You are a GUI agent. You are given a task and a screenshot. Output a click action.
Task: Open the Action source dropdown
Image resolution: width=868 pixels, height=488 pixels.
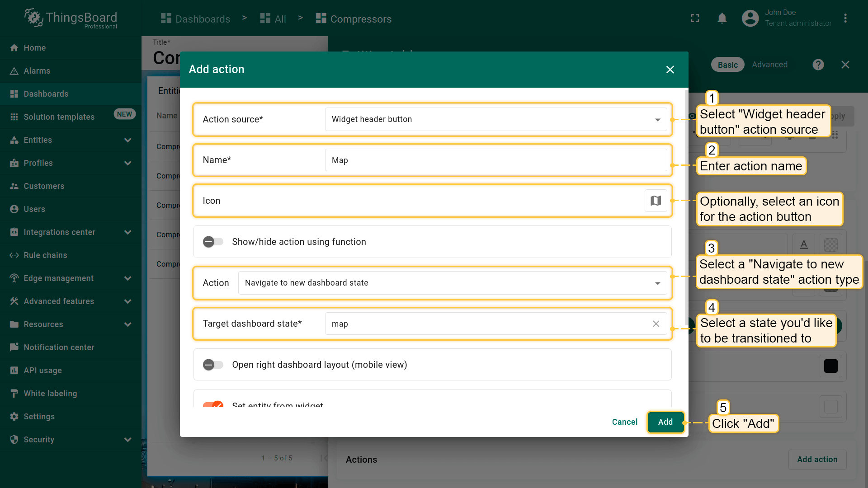tap(495, 119)
